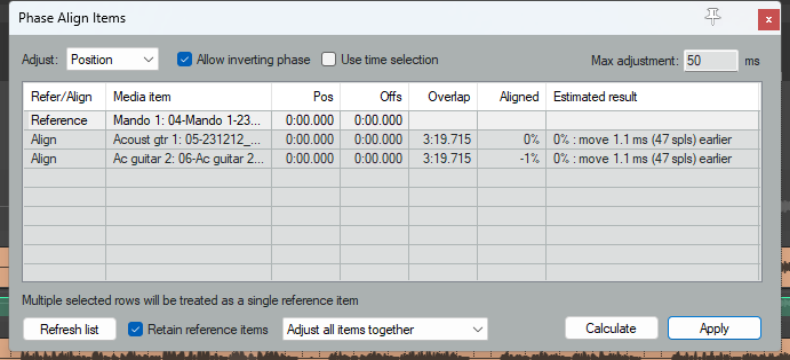Click estimated result for Acoust gtr 1

(x=652, y=139)
